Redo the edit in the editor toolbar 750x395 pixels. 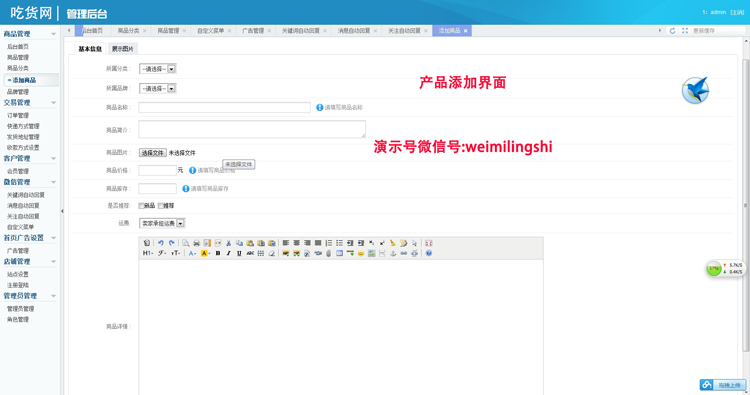[172, 243]
